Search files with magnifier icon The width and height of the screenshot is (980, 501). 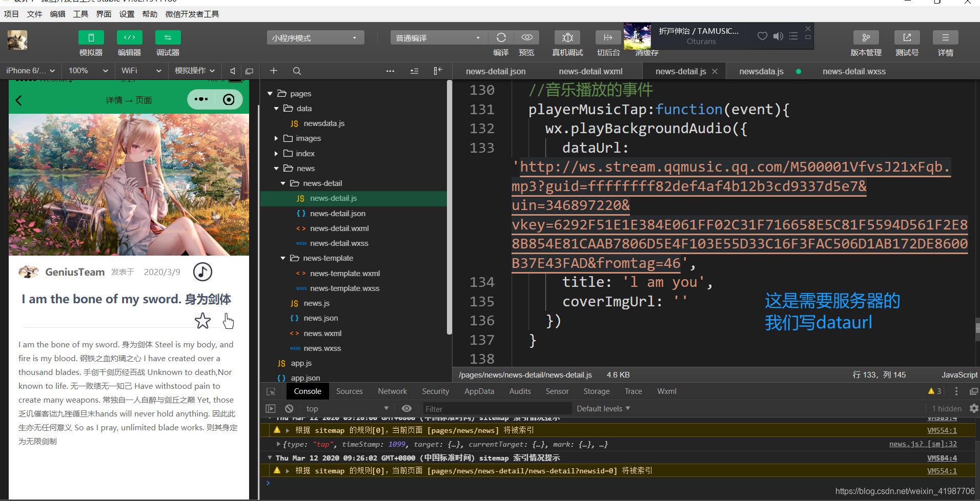pos(297,71)
